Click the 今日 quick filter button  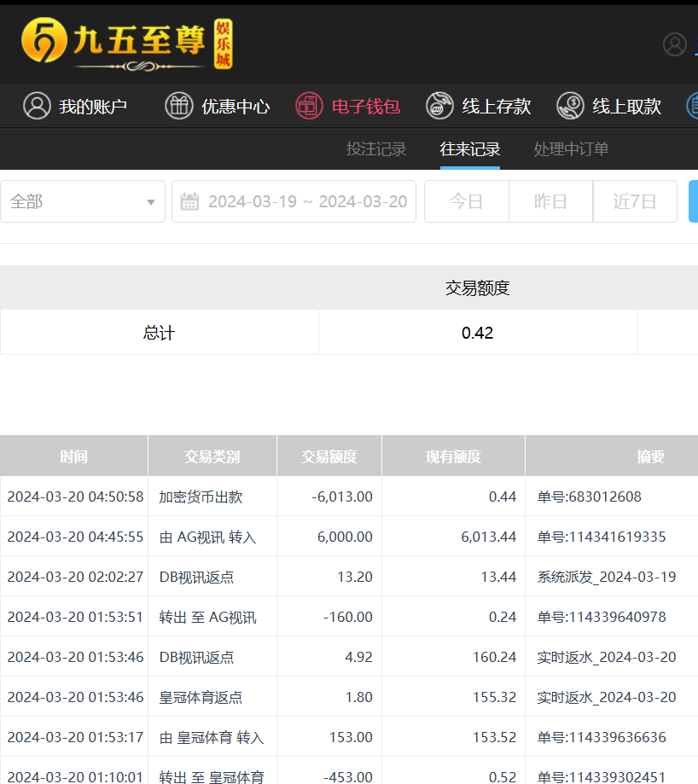[x=466, y=202]
